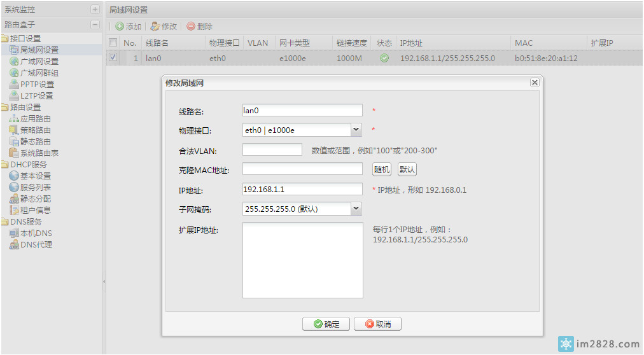Uncheck the lan0 row checkbox
The width and height of the screenshot is (644, 355).
113,57
